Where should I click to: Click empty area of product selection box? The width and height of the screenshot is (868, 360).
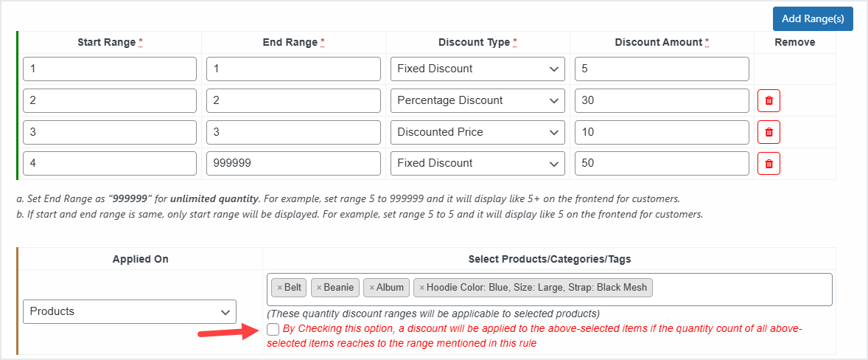click(741, 288)
